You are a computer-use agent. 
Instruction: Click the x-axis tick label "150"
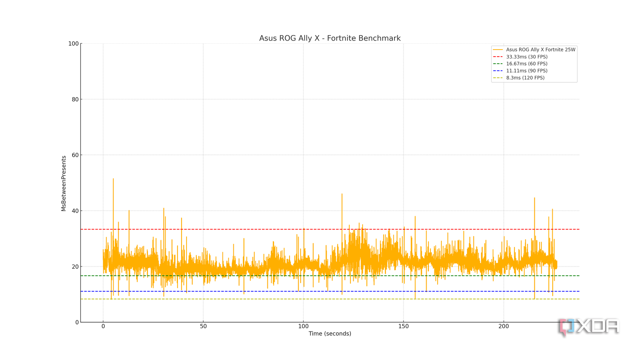point(404,327)
